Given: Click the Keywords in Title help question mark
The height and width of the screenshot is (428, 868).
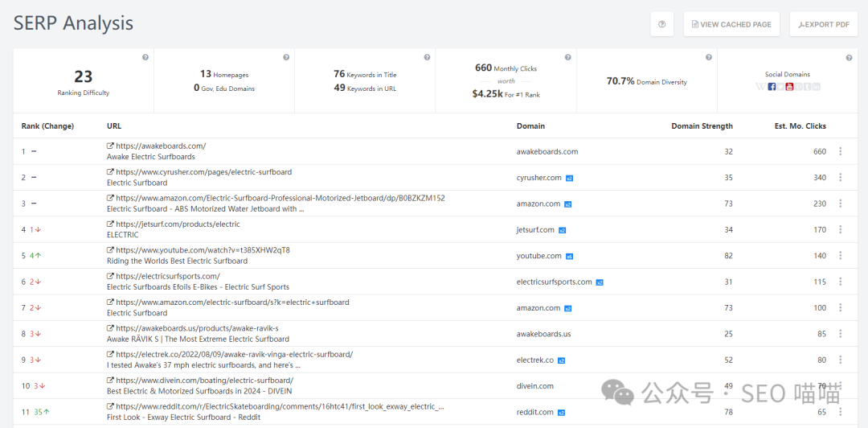Looking at the screenshot, I should click(x=427, y=57).
